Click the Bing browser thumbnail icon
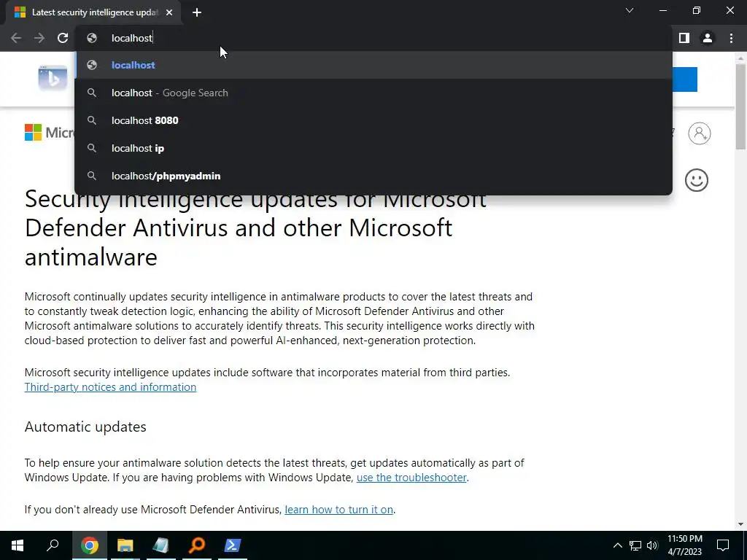747x560 pixels. coord(53,77)
